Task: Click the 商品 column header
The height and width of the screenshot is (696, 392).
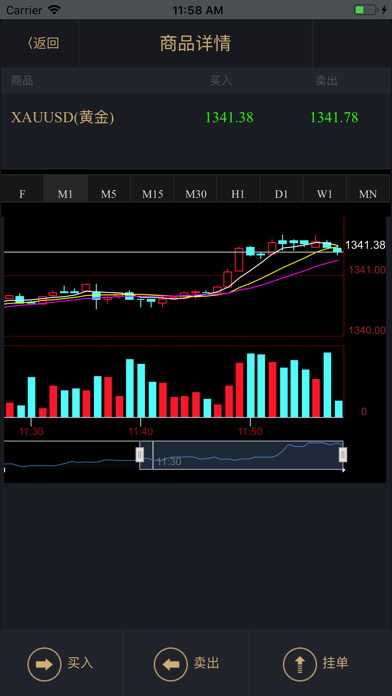Action: coord(22,81)
